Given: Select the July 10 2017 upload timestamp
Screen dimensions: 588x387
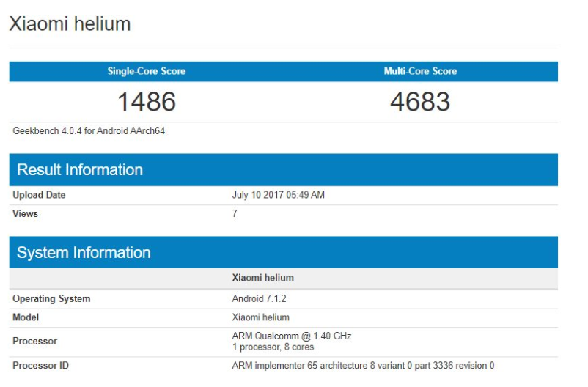Looking at the screenshot, I should coord(278,195).
